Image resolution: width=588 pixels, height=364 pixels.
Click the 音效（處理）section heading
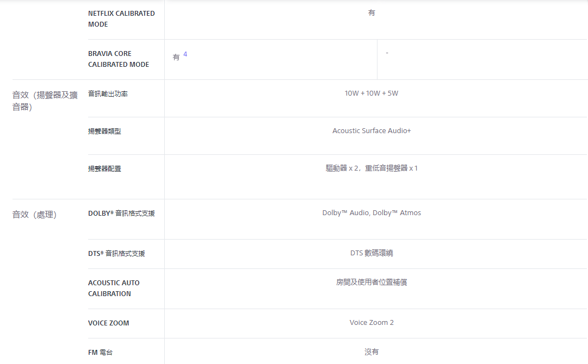pos(34,215)
